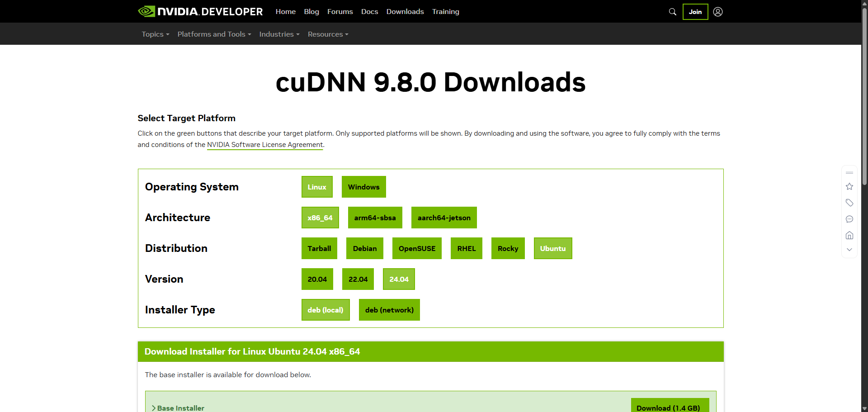Click the home icon in side panel

tap(849, 235)
